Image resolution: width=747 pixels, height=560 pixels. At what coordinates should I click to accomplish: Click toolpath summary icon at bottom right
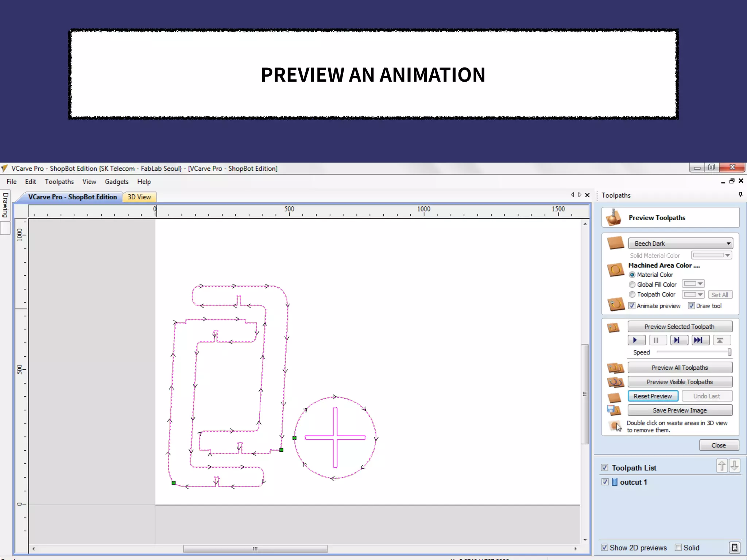coord(735,547)
